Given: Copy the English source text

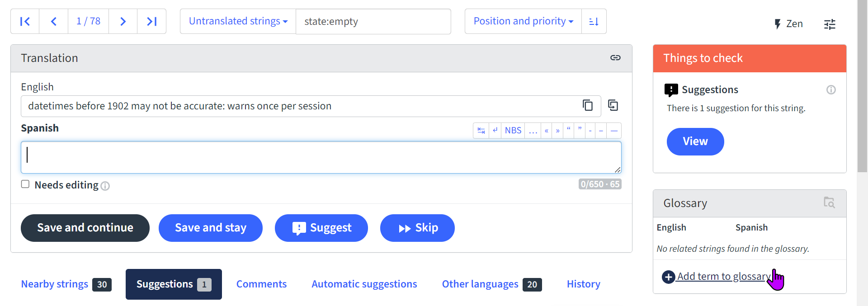Looking at the screenshot, I should coord(588,105).
